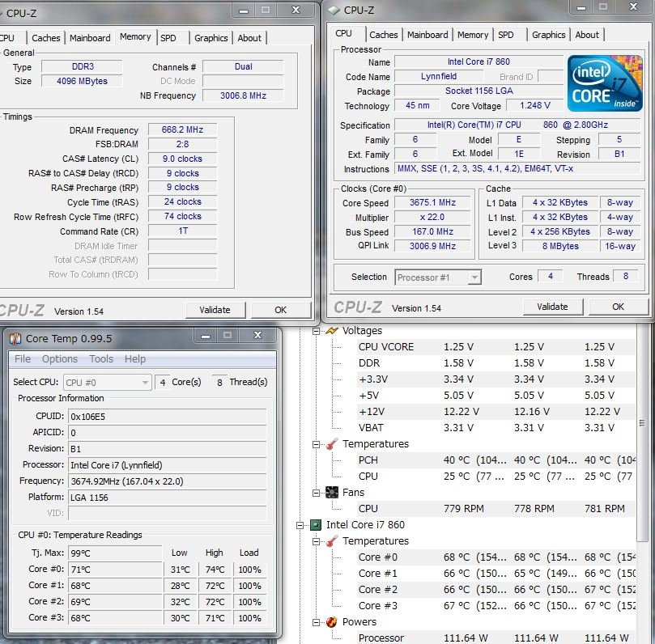655x644 pixels.
Task: Collapse the Voltages tree node
Action: pos(317,331)
